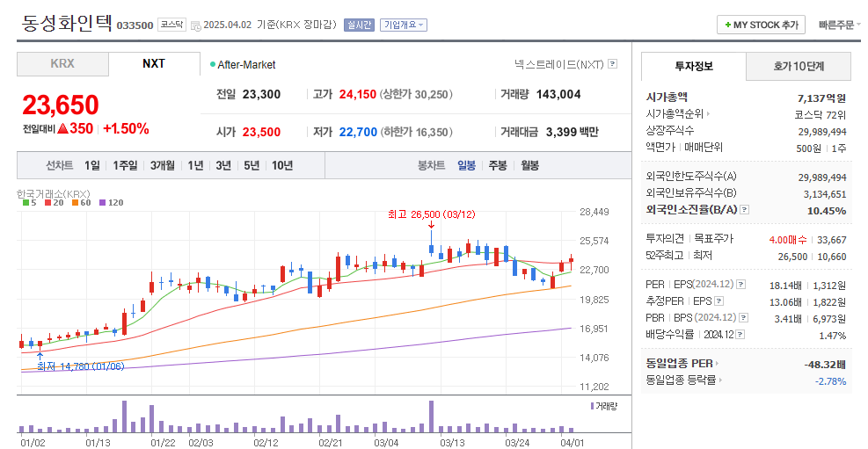Show the 5년 line chart
This screenshot has width=868, height=449.
click(252, 165)
